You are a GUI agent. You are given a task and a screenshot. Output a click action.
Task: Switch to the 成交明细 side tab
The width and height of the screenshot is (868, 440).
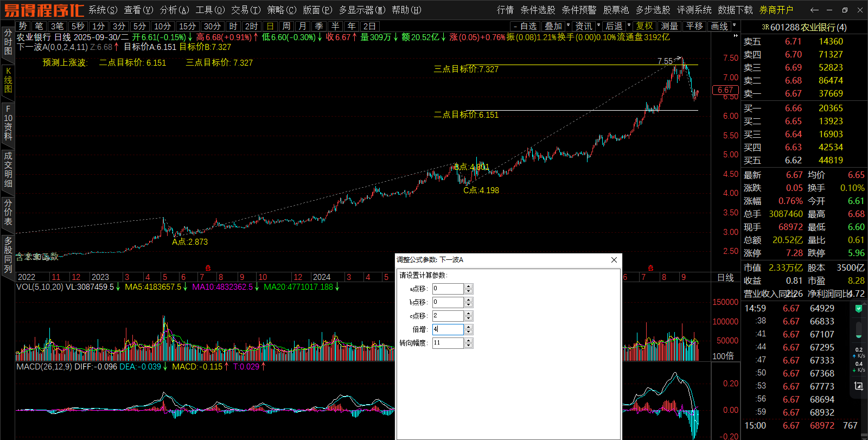pos(8,169)
